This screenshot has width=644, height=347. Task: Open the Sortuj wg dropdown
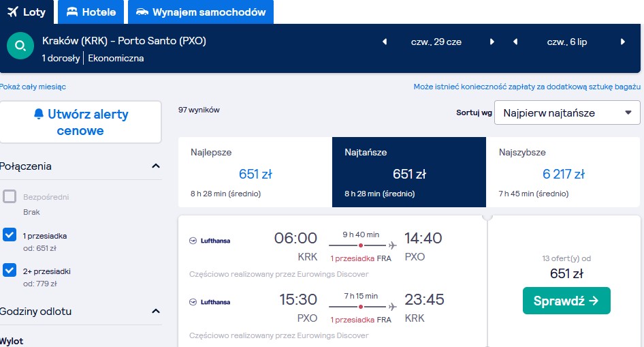[x=567, y=112]
